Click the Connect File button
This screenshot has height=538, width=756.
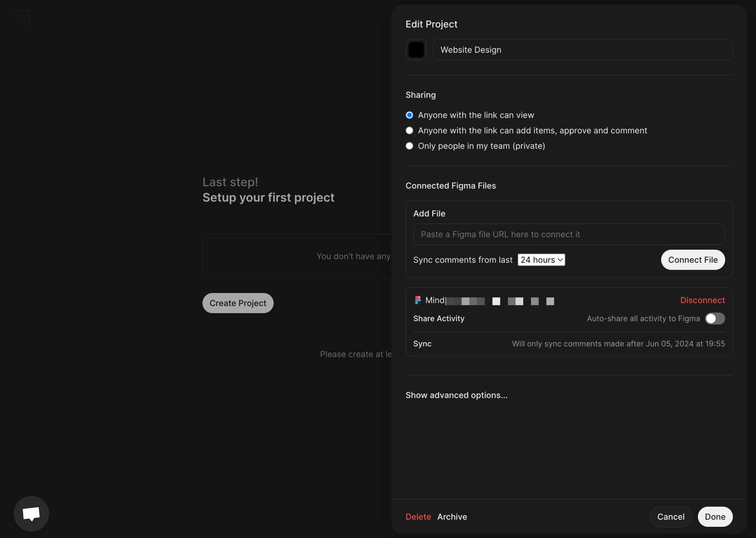tap(693, 259)
